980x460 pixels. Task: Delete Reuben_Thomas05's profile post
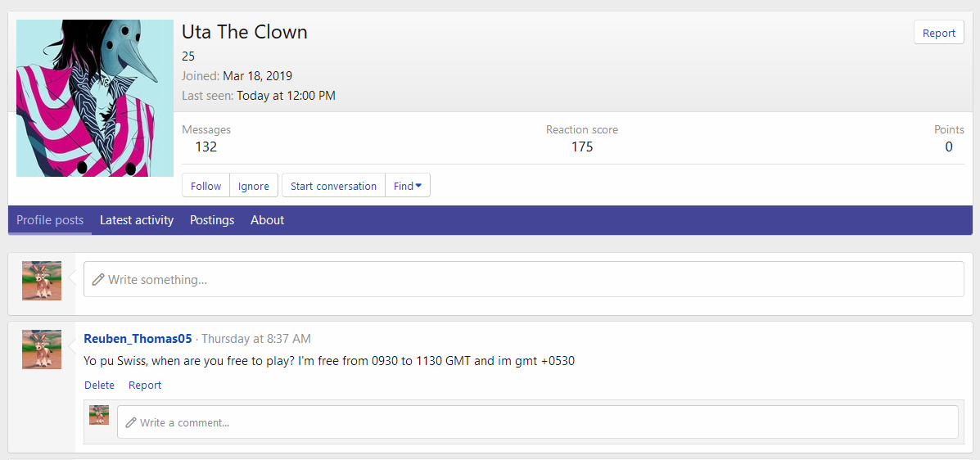(99, 385)
